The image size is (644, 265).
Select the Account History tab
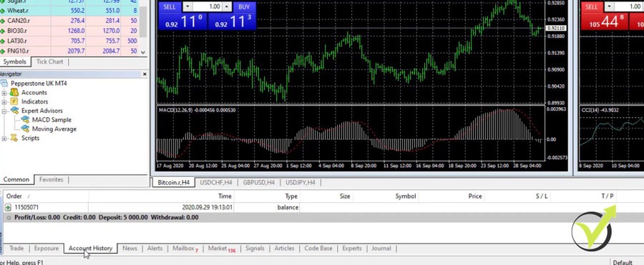[x=90, y=248]
